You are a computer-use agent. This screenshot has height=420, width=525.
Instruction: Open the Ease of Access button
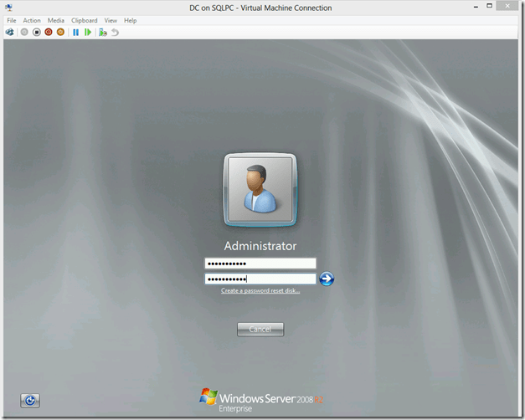click(x=30, y=401)
